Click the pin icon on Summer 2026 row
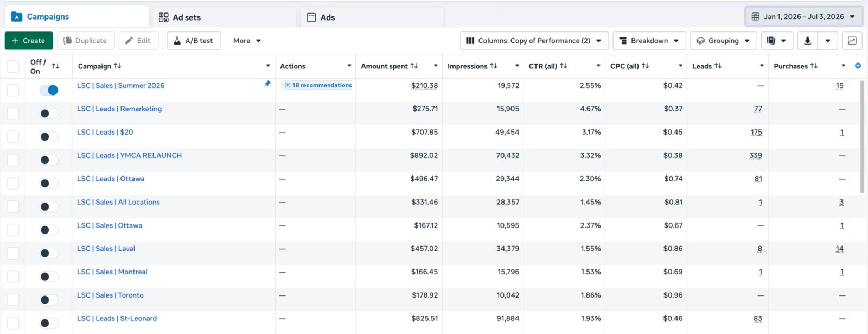This screenshot has width=868, height=334. (267, 84)
